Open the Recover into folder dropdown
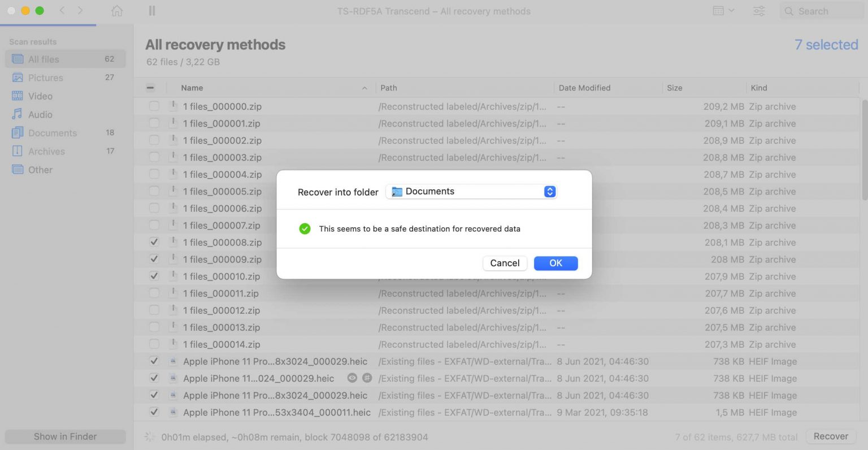The width and height of the screenshot is (868, 450). tap(471, 192)
